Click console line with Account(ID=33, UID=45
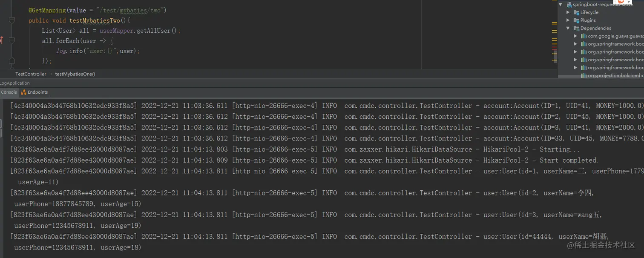 (x=326, y=138)
